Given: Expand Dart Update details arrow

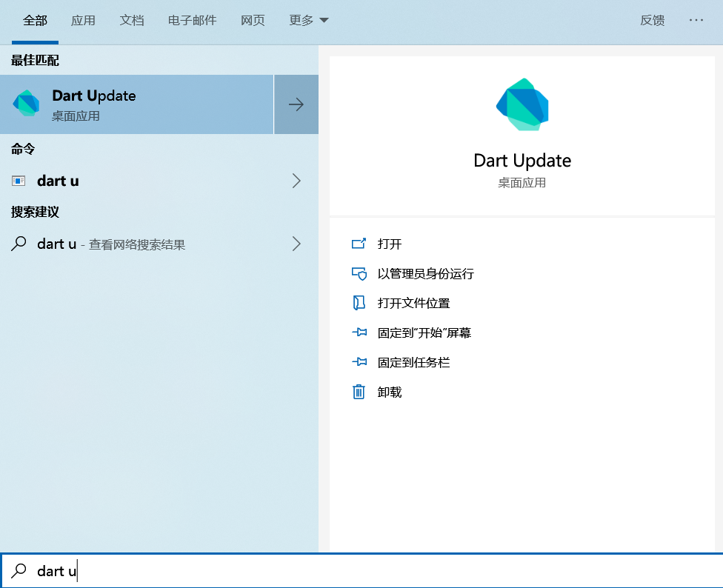Looking at the screenshot, I should click(x=296, y=104).
